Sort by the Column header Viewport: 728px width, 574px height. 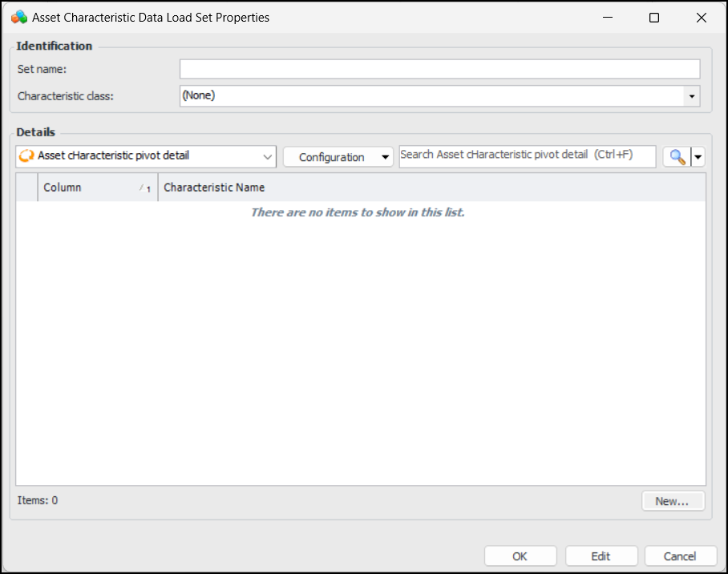98,187
